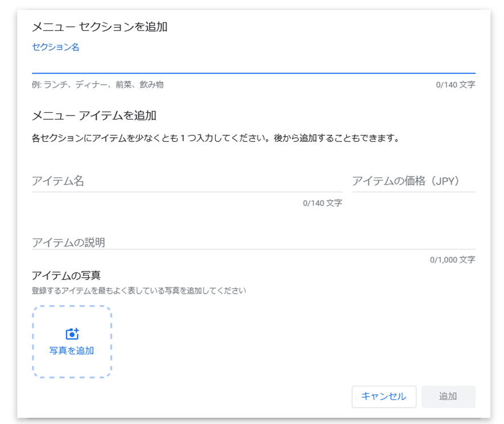This screenshot has height=424, width=504.
Task: Select the アイテムの価格 (JPY) field
Action: pyautogui.click(x=414, y=181)
